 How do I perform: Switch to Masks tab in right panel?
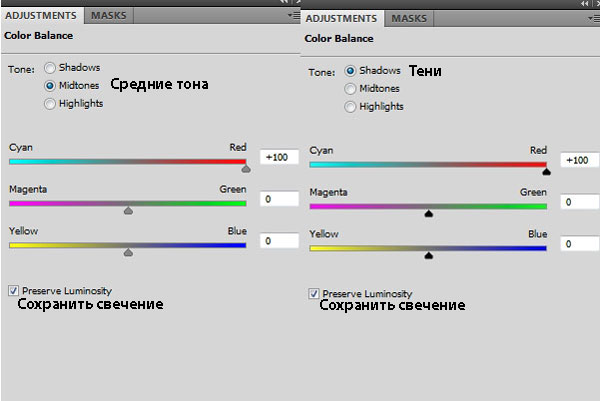tap(409, 19)
